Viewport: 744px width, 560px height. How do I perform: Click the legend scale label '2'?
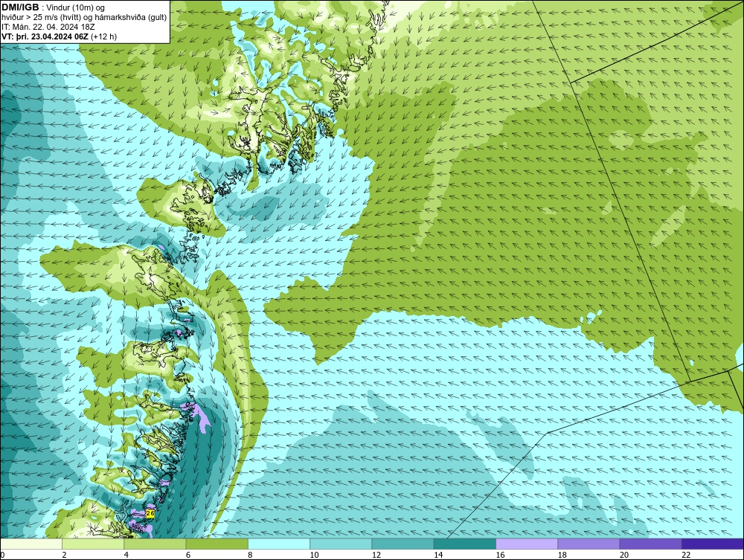(64, 555)
